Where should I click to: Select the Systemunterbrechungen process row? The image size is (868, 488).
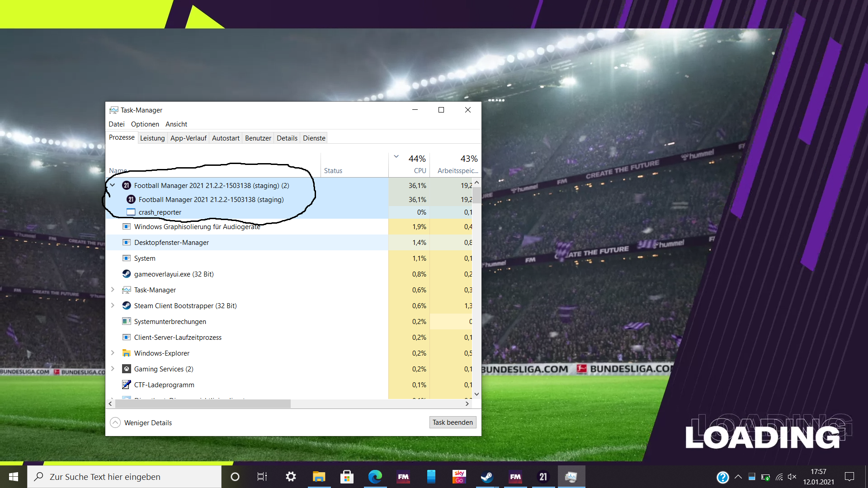point(289,321)
